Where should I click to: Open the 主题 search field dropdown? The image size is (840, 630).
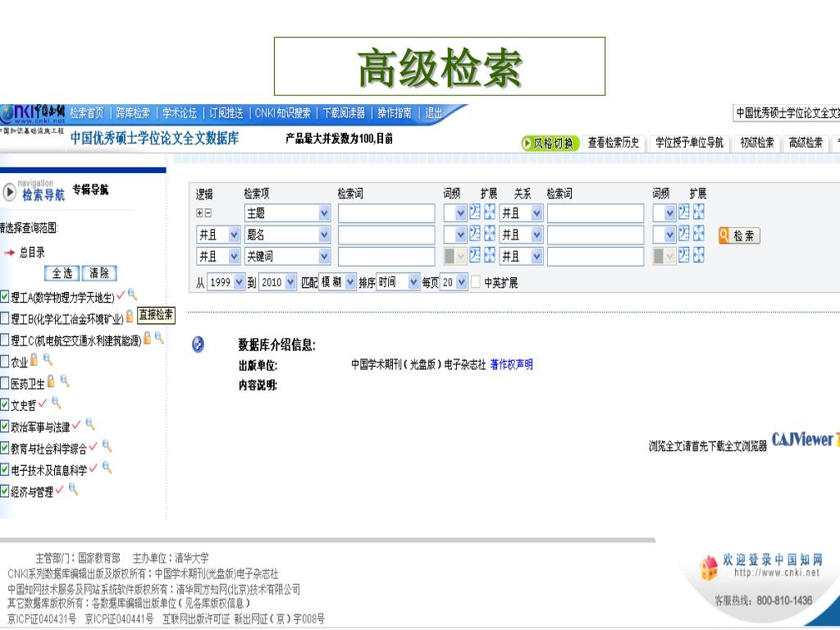click(x=287, y=213)
